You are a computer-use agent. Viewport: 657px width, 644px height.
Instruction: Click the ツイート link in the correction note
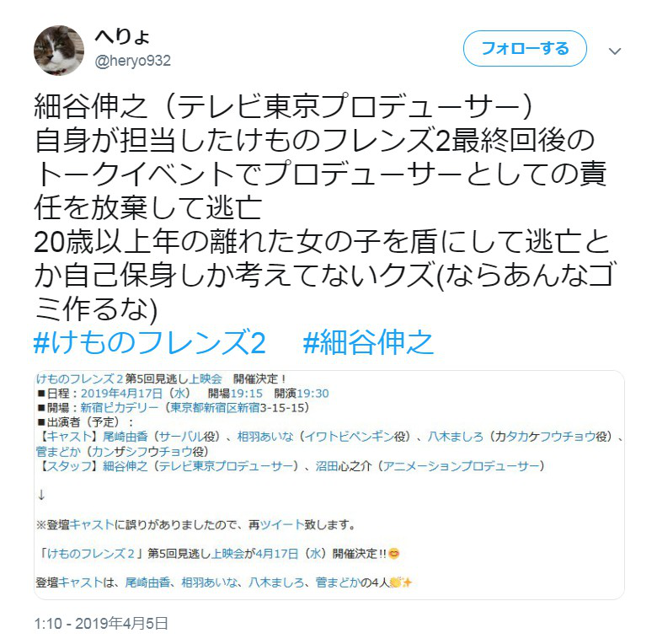[x=282, y=524]
